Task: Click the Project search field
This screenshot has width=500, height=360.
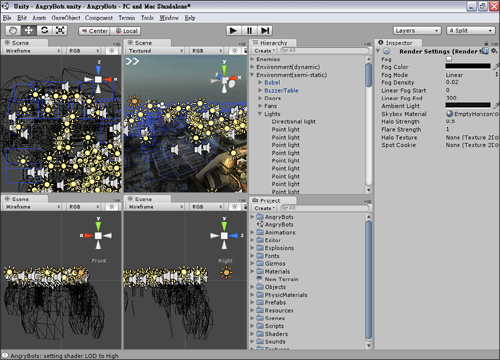Action: (x=325, y=208)
